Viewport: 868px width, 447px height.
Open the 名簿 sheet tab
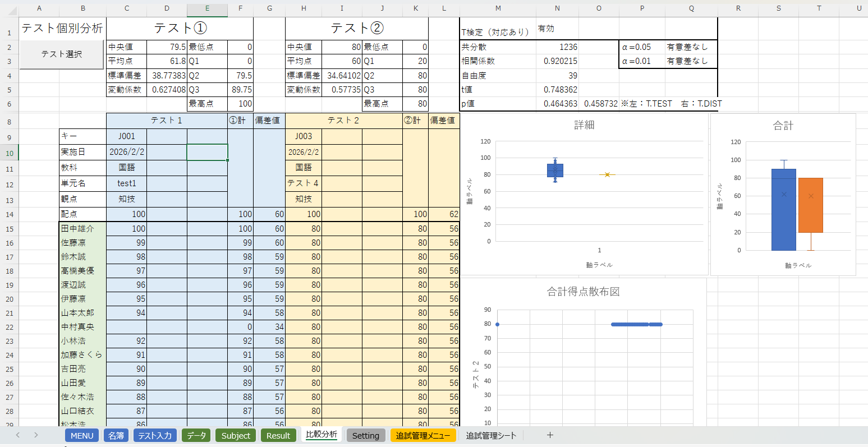pyautogui.click(x=116, y=435)
